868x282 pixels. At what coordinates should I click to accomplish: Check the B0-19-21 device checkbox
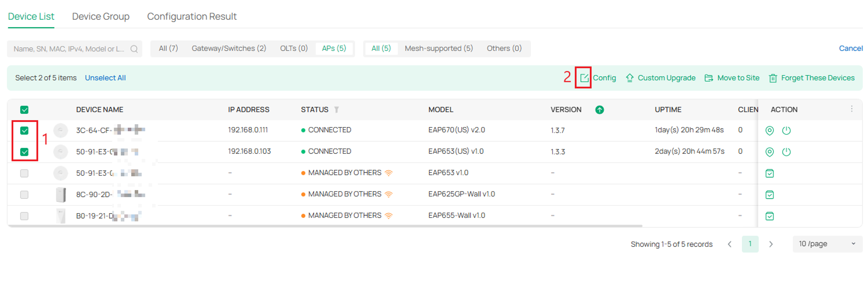(x=24, y=216)
